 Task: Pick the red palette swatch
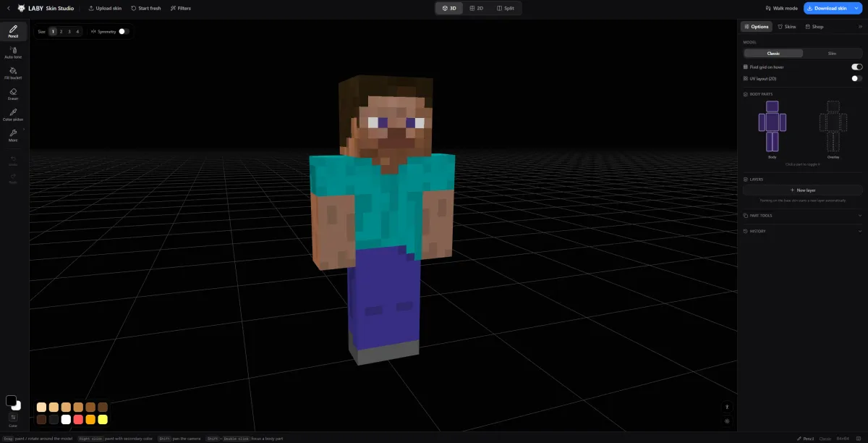[78, 419]
